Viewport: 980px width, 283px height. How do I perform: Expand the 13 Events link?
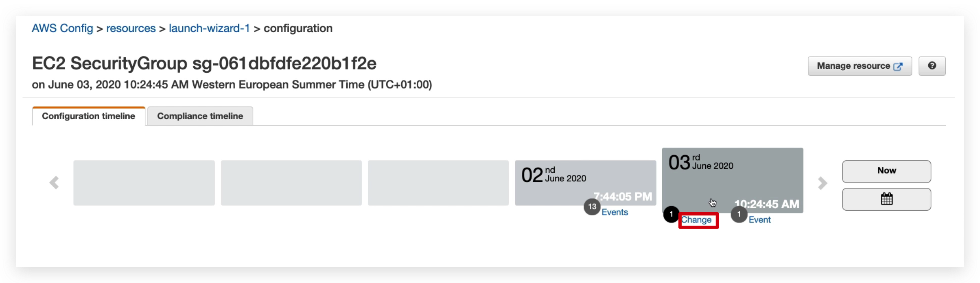click(x=615, y=212)
